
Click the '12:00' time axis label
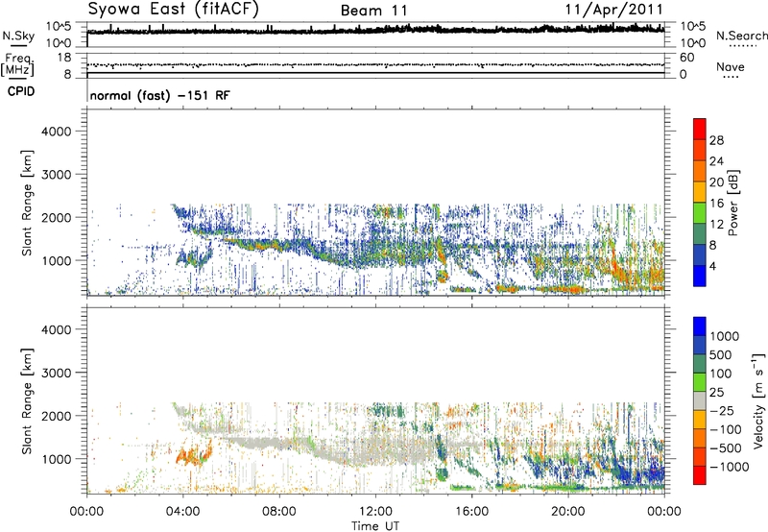375,512
